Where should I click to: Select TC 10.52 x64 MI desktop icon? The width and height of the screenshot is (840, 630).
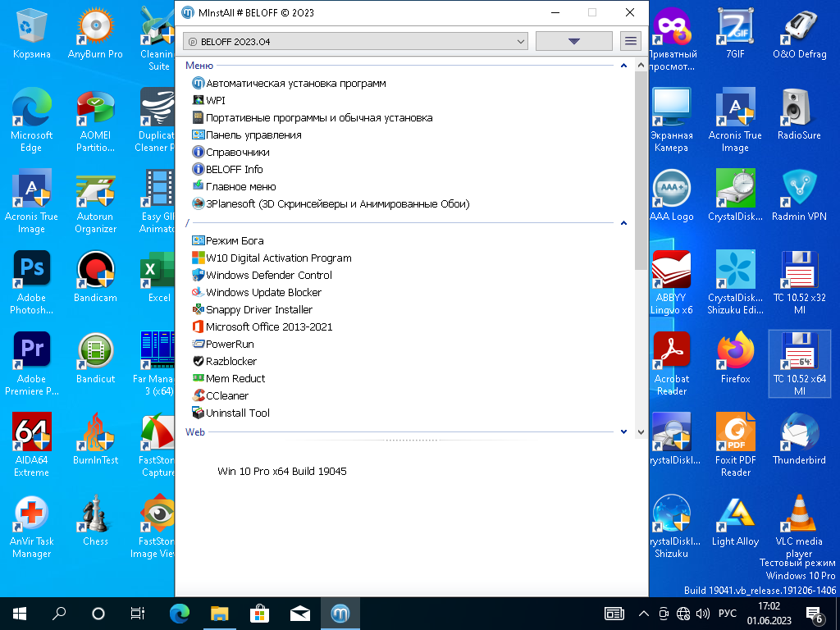click(x=799, y=364)
